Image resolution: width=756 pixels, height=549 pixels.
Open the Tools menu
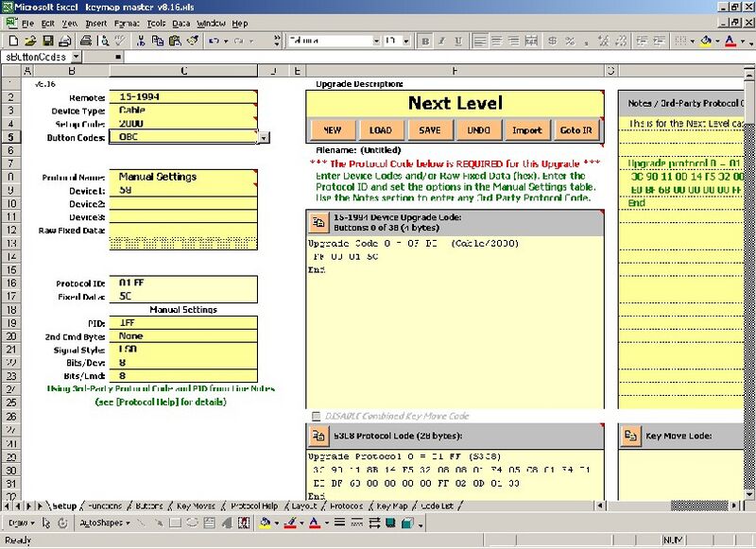pyautogui.click(x=156, y=23)
